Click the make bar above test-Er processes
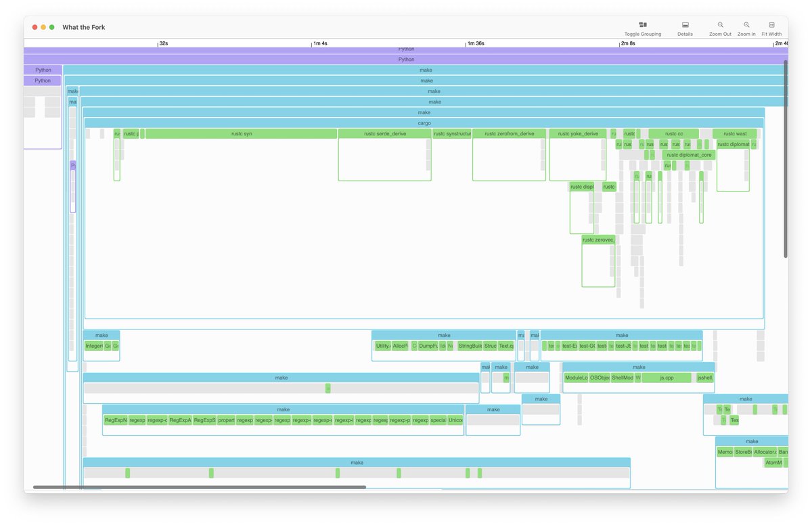This screenshot has width=812, height=525. click(622, 335)
